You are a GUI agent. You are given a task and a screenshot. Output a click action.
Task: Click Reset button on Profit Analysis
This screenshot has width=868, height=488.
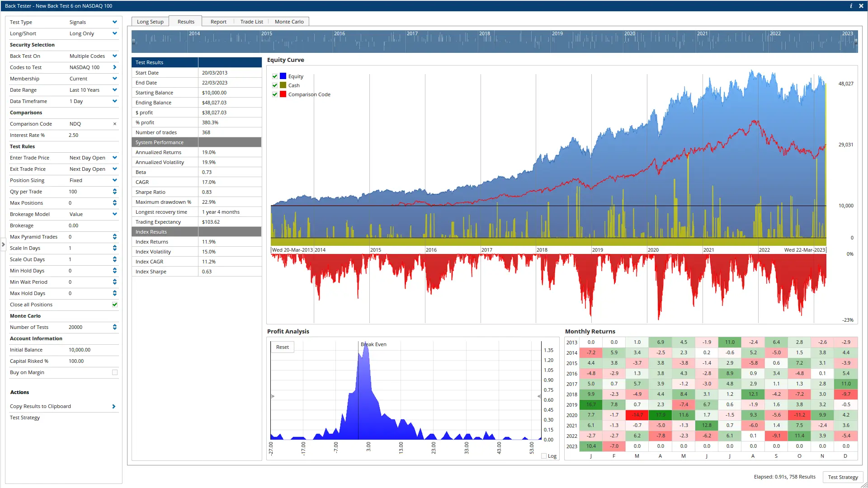[283, 347]
